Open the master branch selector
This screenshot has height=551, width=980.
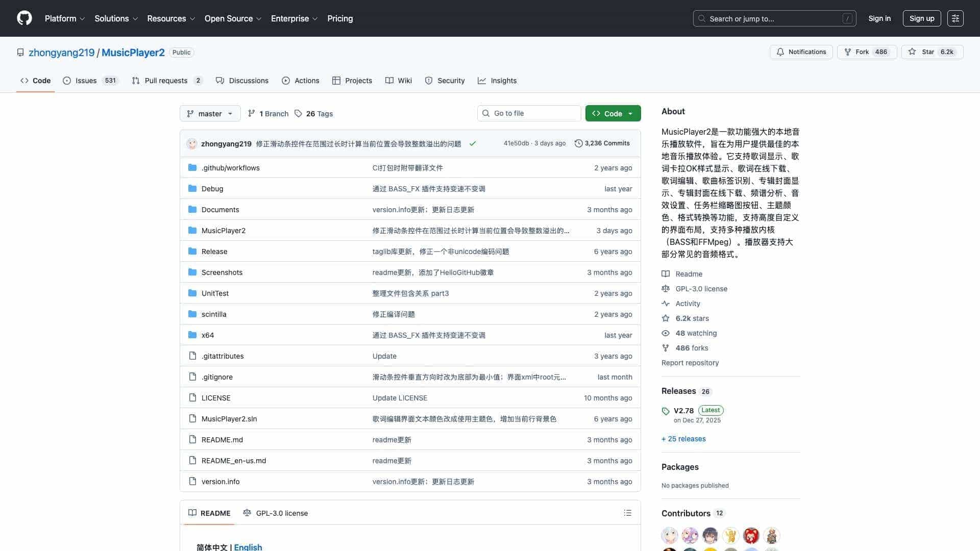210,113
